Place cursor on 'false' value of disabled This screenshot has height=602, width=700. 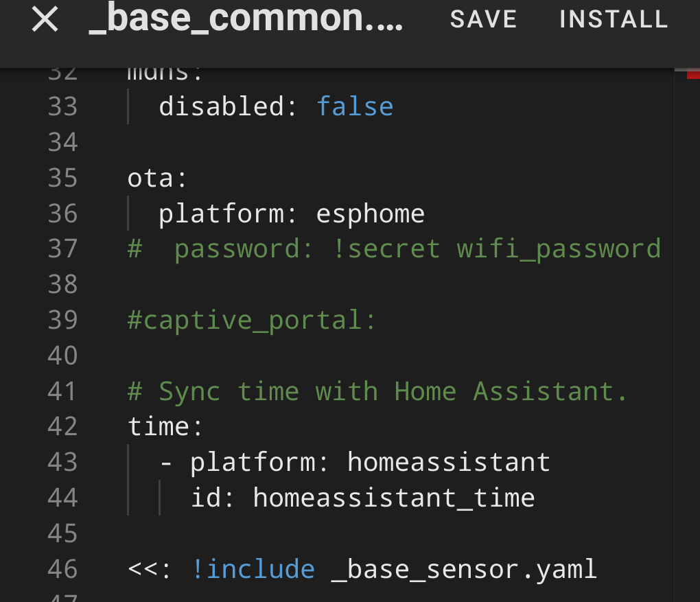point(355,106)
